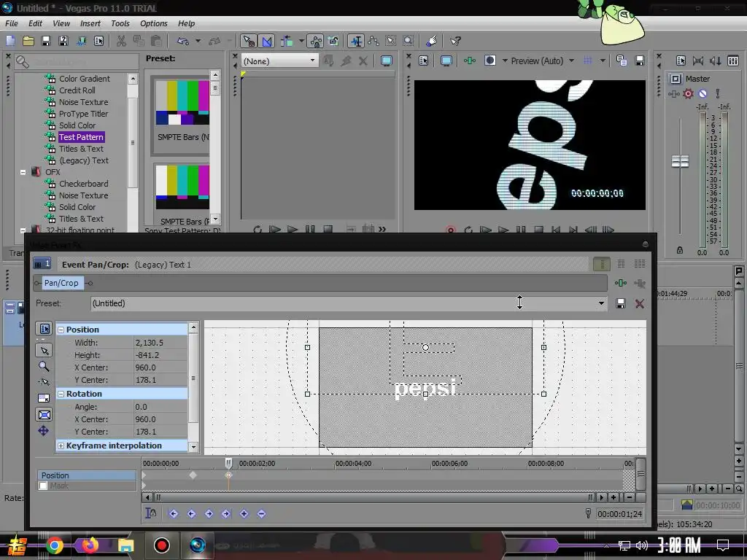Open a project with the folder icon
Screen dimensions: 747x560
tap(28, 41)
